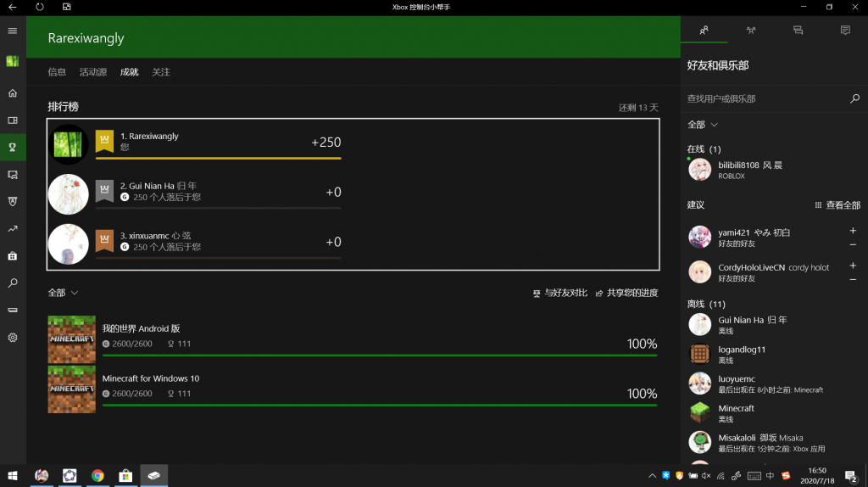Click the find users or clubs field
This screenshot has width=868, height=487.
[766, 98]
